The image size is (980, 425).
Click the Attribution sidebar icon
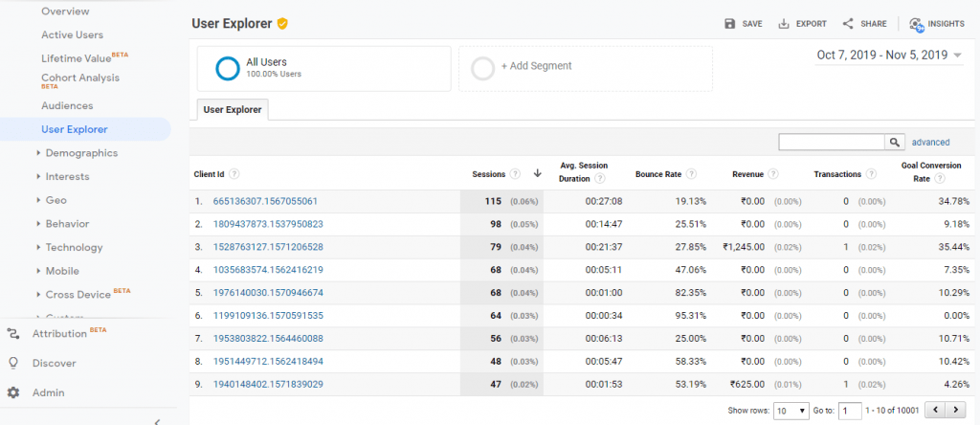click(x=13, y=334)
